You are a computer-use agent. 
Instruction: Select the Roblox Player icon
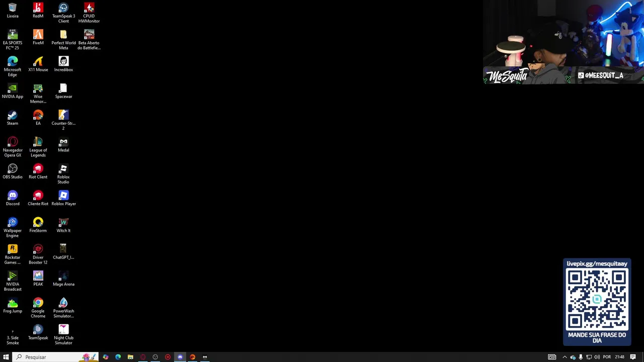coord(63,198)
